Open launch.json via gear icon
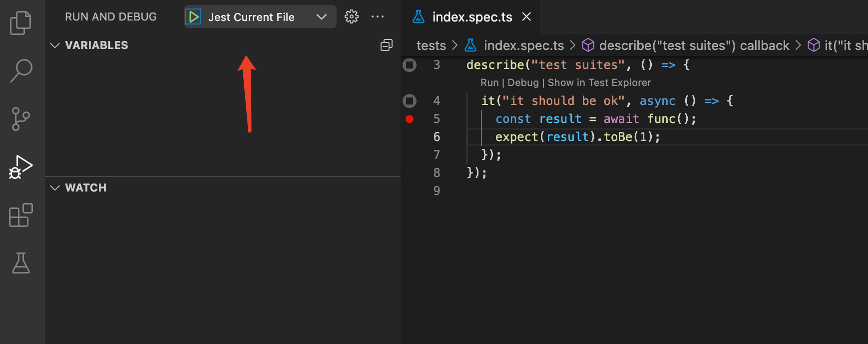 (352, 17)
